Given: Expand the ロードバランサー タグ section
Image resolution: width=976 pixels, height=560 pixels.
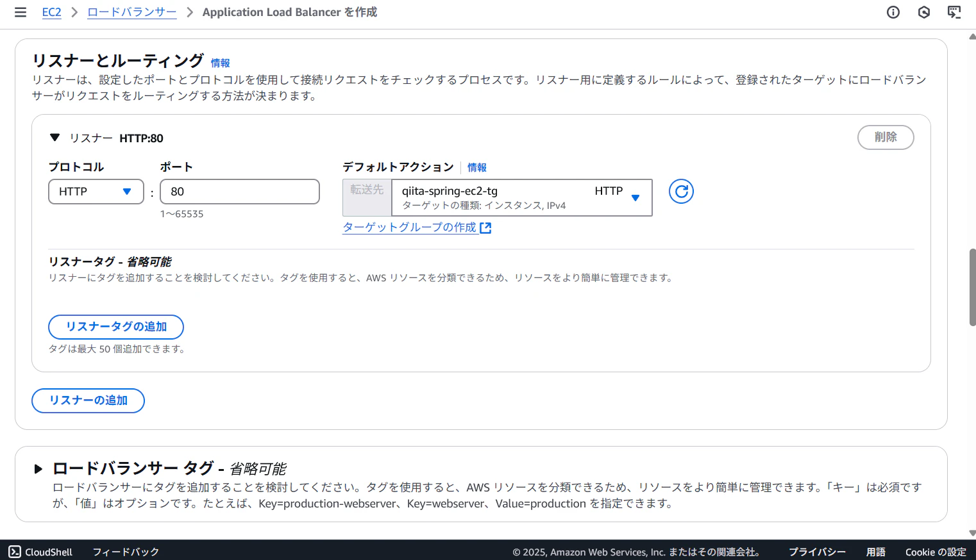Looking at the screenshot, I should pyautogui.click(x=38, y=469).
